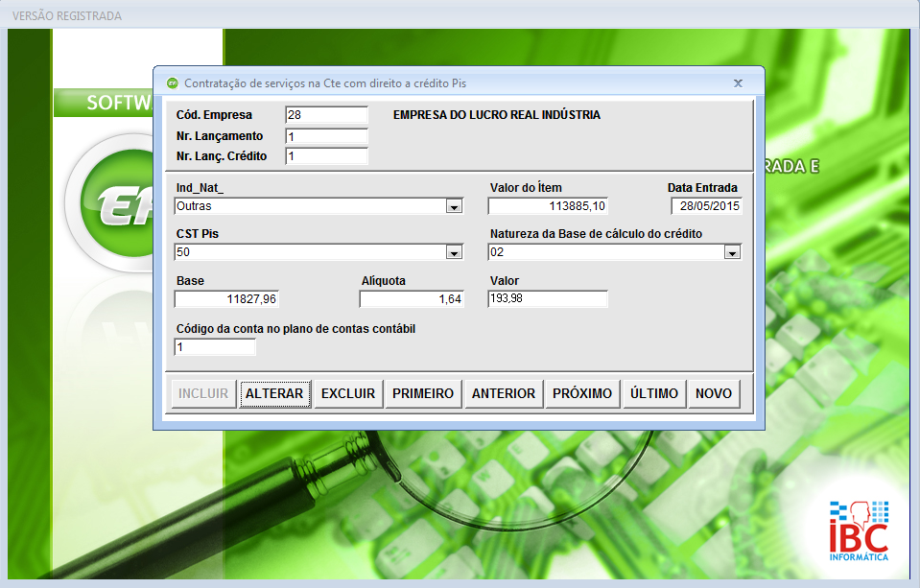This screenshot has width=920, height=588.
Task: Select the CST Pis combo box showing 50
Action: tap(318, 252)
